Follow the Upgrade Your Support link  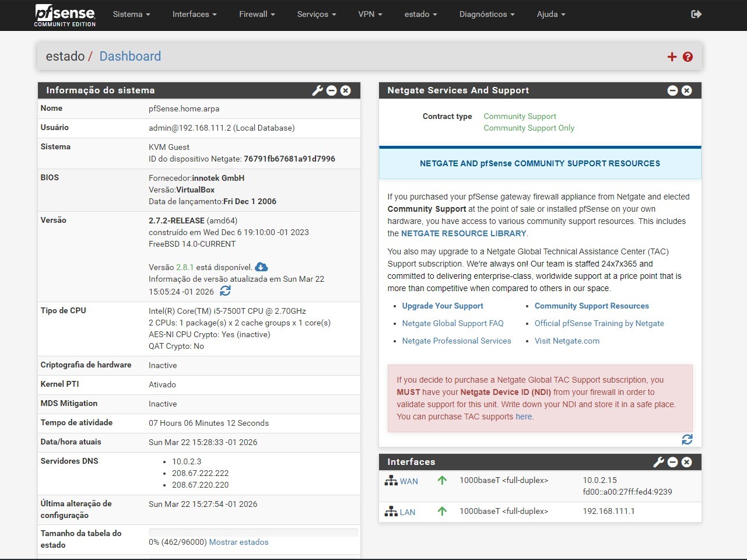coord(443,306)
